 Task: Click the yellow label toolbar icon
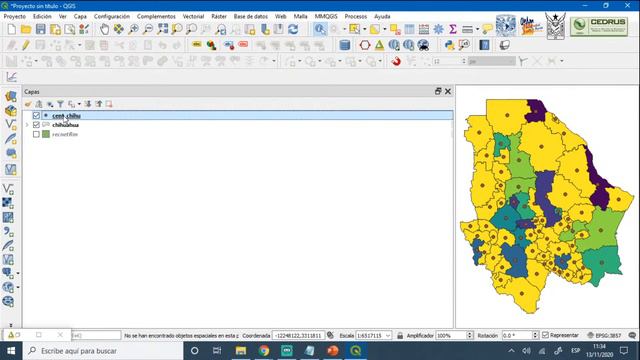[x=197, y=45]
